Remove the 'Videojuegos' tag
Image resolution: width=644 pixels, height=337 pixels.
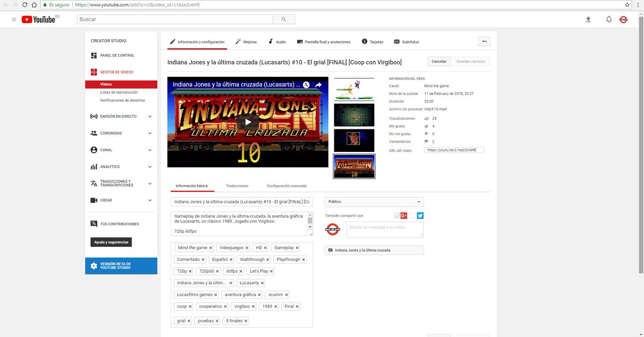(x=247, y=248)
